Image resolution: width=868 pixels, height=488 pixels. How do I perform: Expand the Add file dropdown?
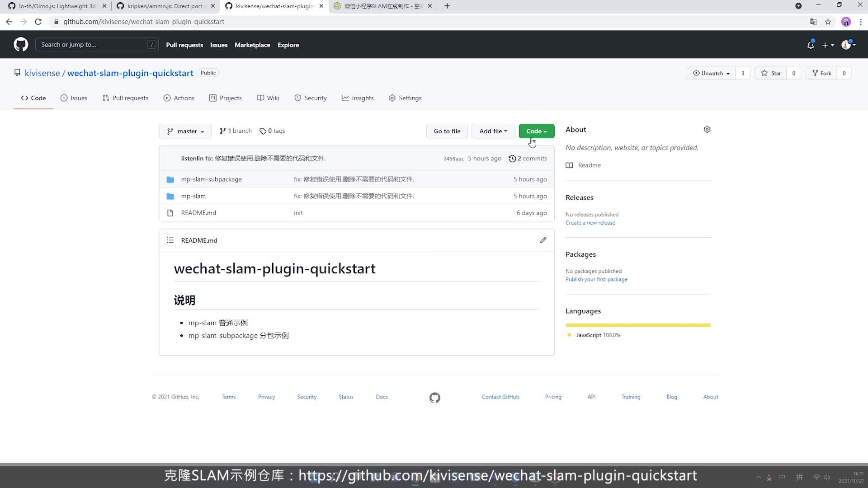[x=493, y=131]
